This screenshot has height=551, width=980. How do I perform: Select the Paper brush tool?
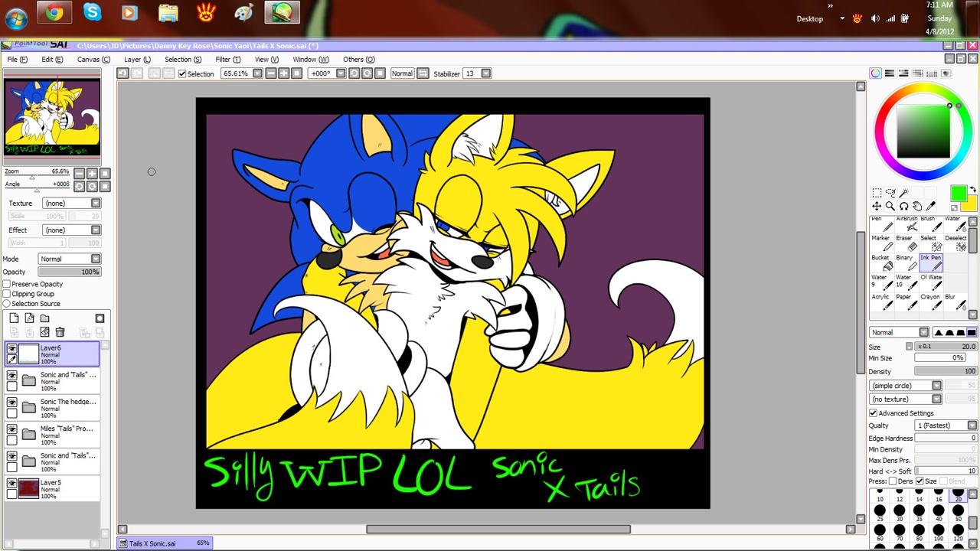point(906,302)
